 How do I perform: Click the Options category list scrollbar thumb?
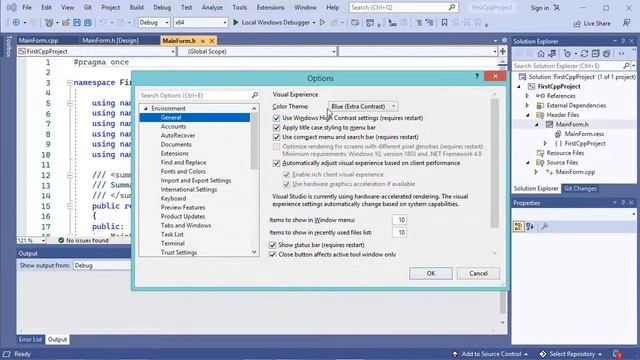coord(254,141)
